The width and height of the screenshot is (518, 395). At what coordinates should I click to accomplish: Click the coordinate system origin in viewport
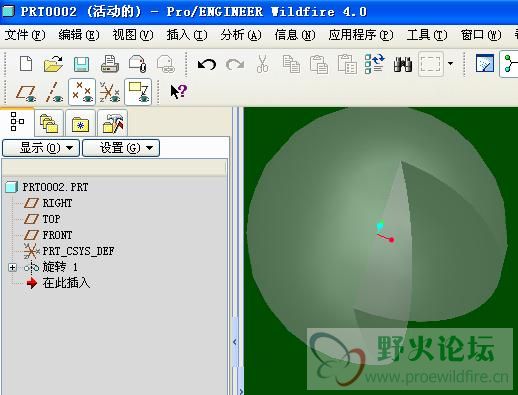[x=385, y=233]
